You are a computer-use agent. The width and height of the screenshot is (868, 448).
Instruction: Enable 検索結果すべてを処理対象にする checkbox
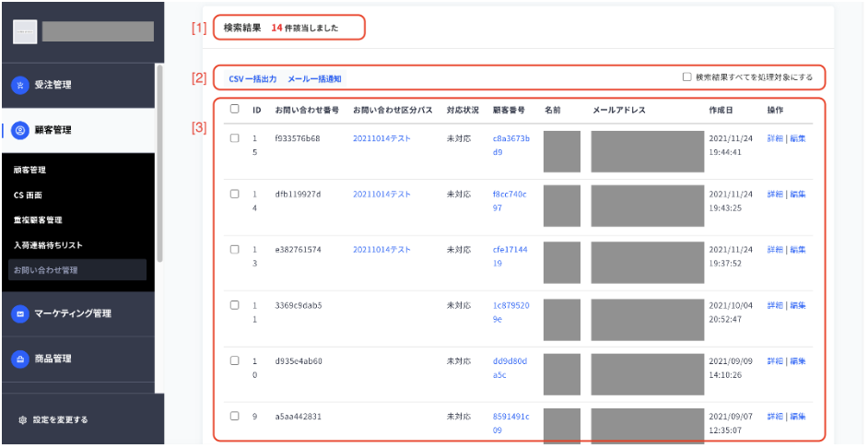687,77
